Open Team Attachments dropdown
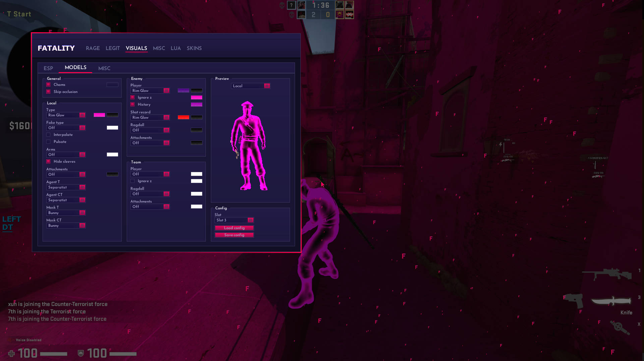 pyautogui.click(x=150, y=207)
